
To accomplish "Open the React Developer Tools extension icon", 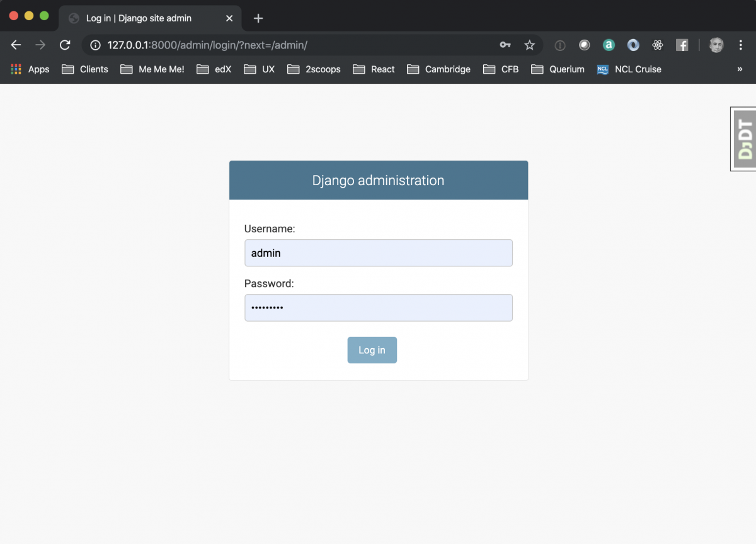I will [658, 45].
